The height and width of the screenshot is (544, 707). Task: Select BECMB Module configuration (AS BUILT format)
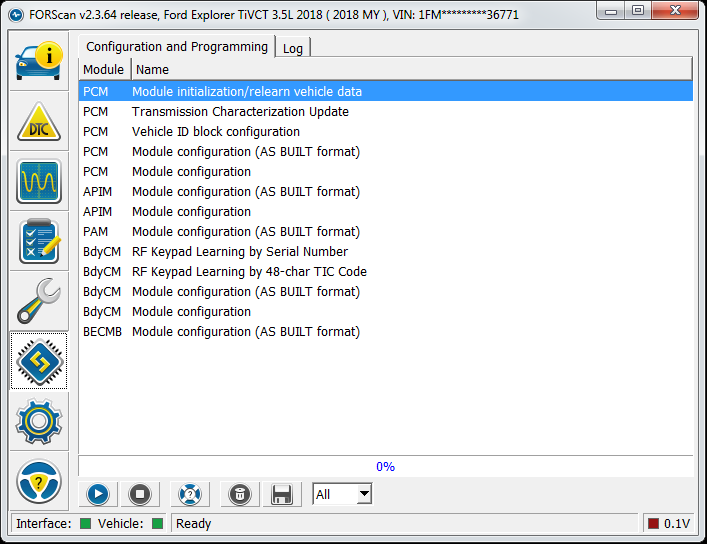pos(386,332)
